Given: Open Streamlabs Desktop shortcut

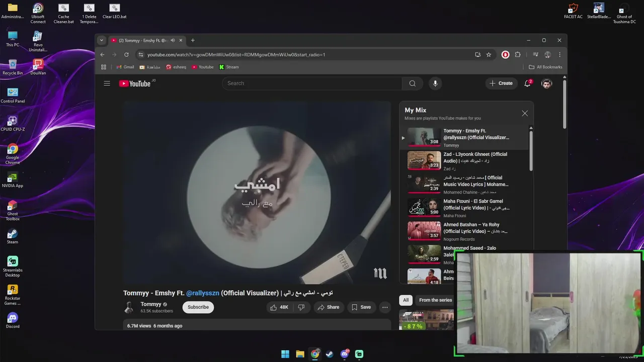Looking at the screenshot, I should pyautogui.click(x=13, y=267).
